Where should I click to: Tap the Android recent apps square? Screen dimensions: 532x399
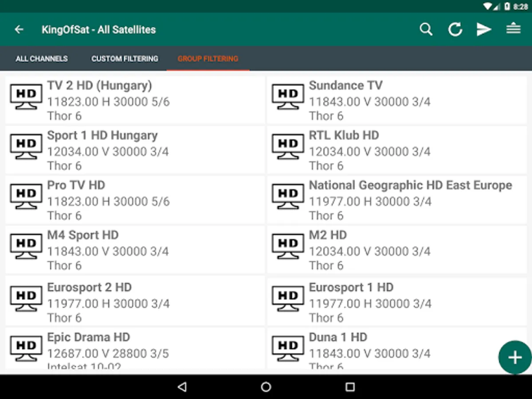(350, 387)
